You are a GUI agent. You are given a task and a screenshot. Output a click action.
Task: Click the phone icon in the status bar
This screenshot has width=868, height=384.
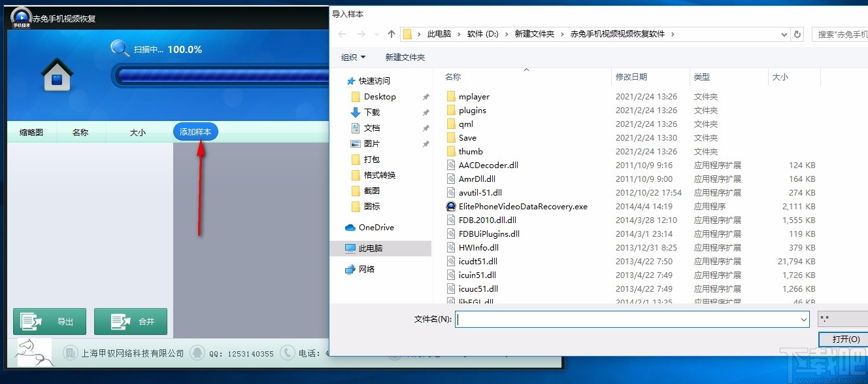pyautogui.click(x=287, y=353)
